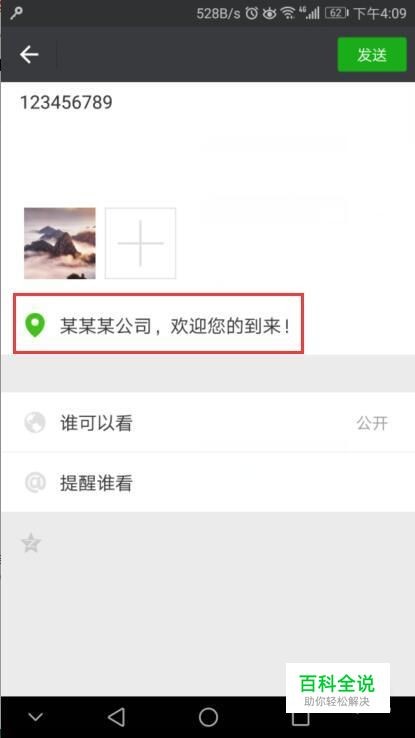
Task: Tap the key icon in status bar
Action: tap(16, 13)
